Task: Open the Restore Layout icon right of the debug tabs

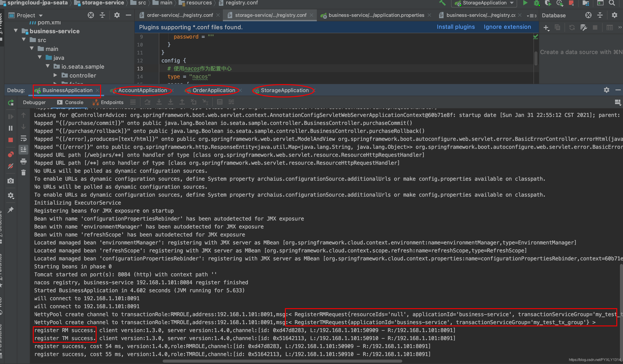Action: (x=617, y=102)
